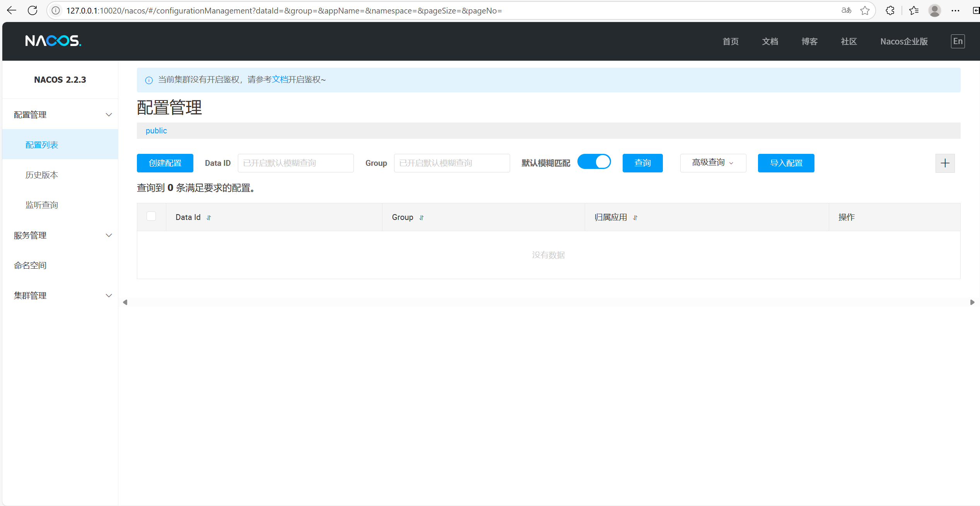Toggle the 默认模糊匹配 switch off
Screen dimensions: 980x506
click(x=594, y=162)
